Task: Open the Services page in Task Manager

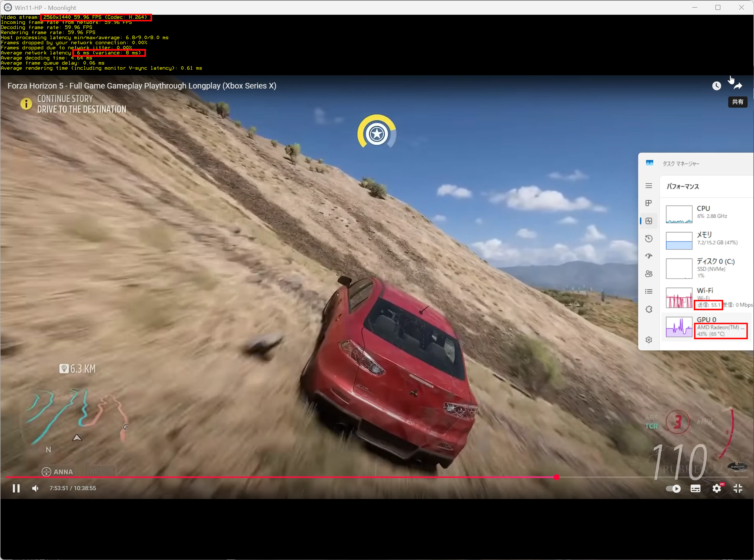Action: click(x=649, y=309)
